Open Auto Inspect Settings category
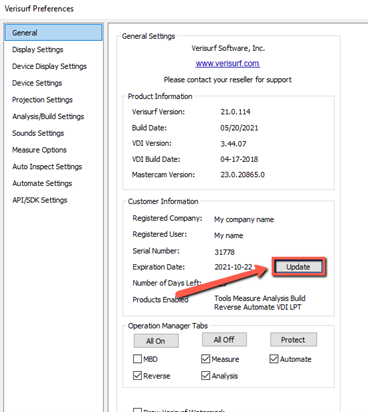 (47, 167)
